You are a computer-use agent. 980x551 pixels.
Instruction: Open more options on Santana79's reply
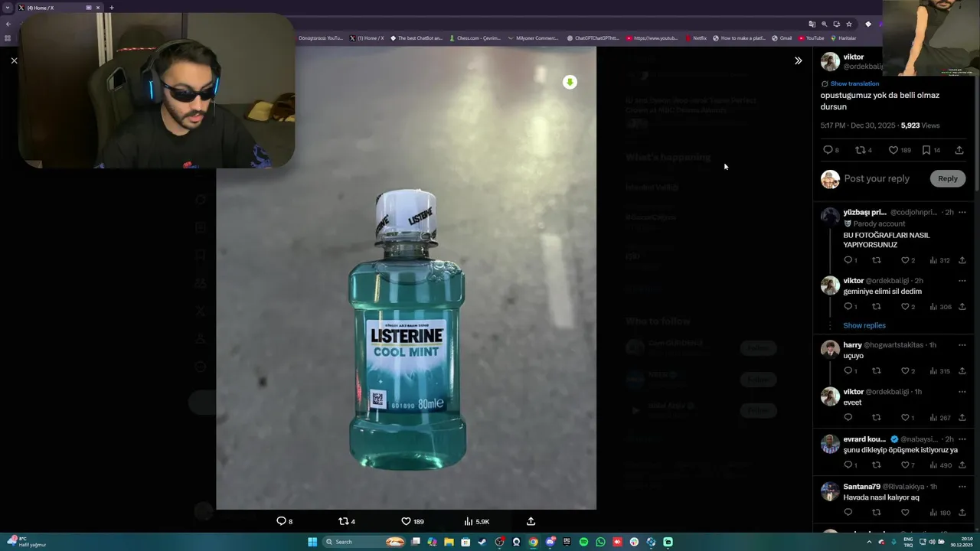[962, 487]
